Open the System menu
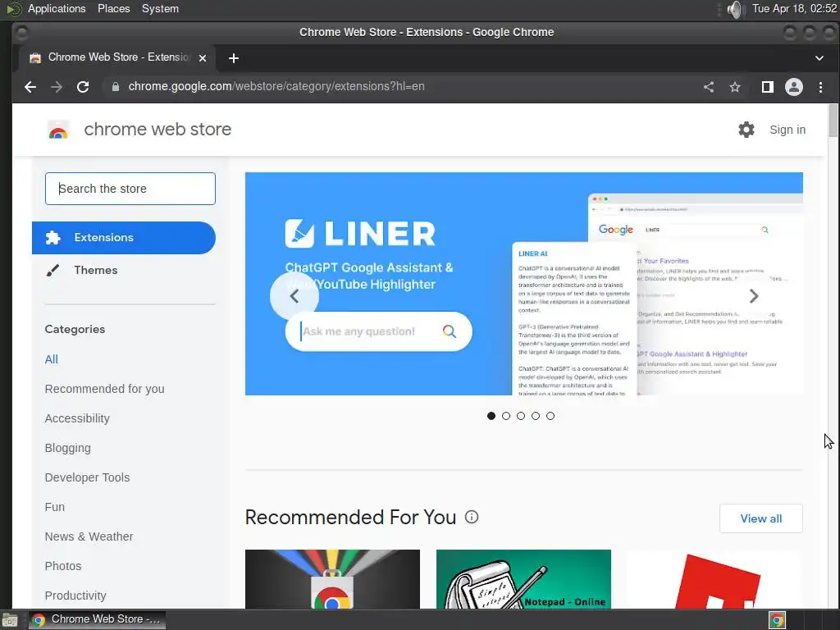 (160, 9)
